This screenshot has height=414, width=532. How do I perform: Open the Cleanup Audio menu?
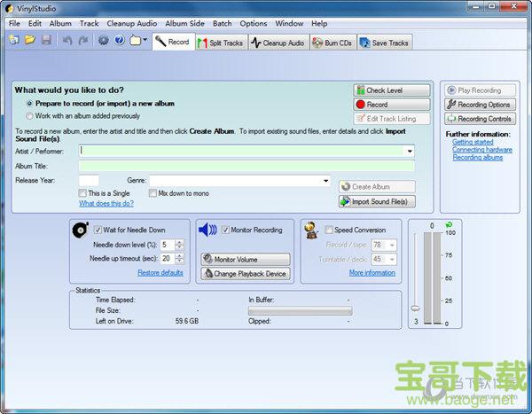[x=133, y=23]
